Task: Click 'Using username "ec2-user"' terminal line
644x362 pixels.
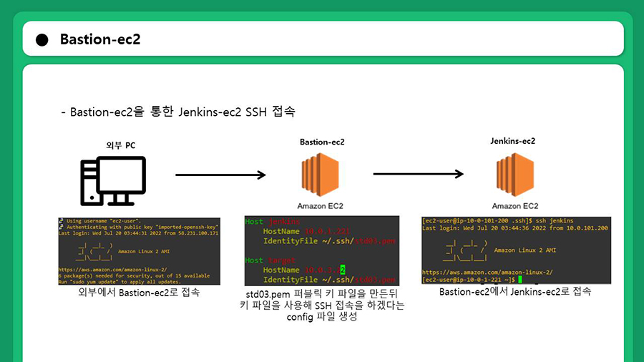Action: [104, 221]
